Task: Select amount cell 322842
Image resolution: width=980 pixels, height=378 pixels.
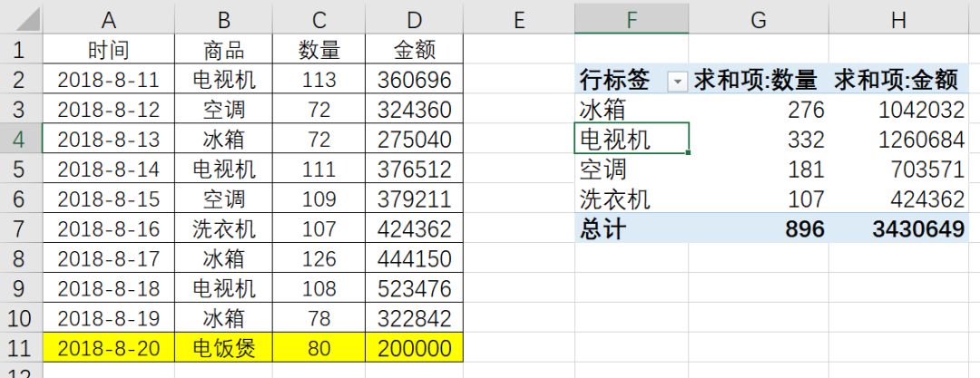Action: 414,318
